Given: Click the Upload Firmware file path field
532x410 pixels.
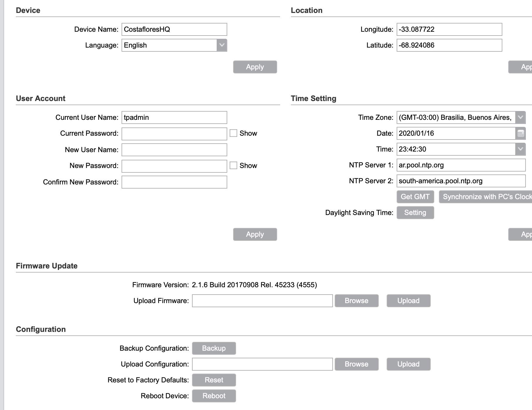Looking at the screenshot, I should tap(262, 301).
